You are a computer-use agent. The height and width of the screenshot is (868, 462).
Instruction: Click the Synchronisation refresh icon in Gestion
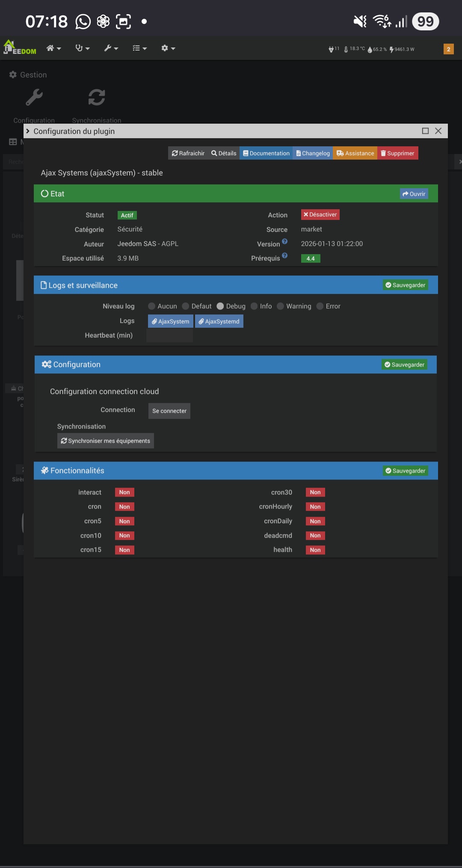[x=97, y=98]
